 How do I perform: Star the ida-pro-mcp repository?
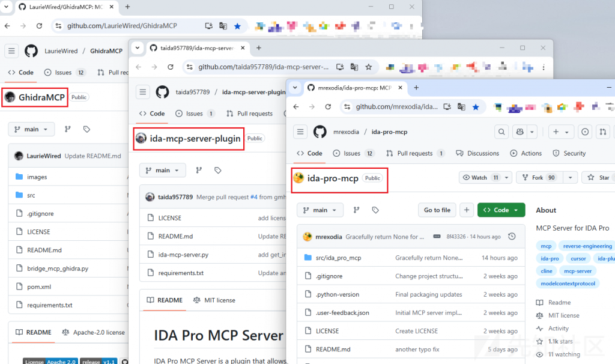(x=599, y=178)
